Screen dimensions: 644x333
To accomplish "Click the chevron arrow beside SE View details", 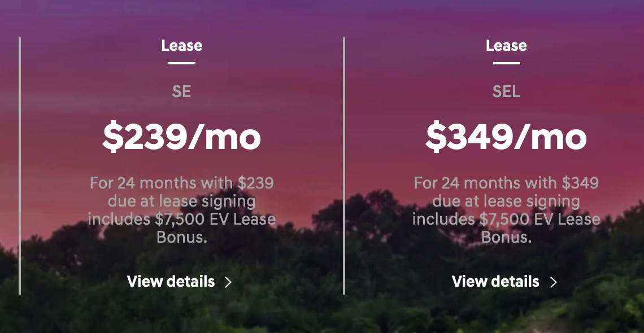I will pyautogui.click(x=228, y=282).
